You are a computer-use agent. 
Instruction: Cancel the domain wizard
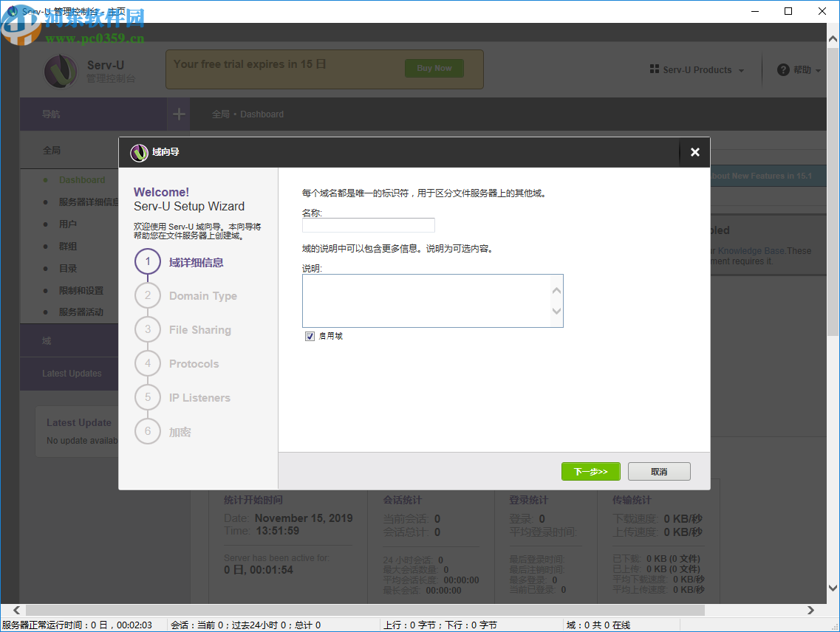click(x=659, y=471)
